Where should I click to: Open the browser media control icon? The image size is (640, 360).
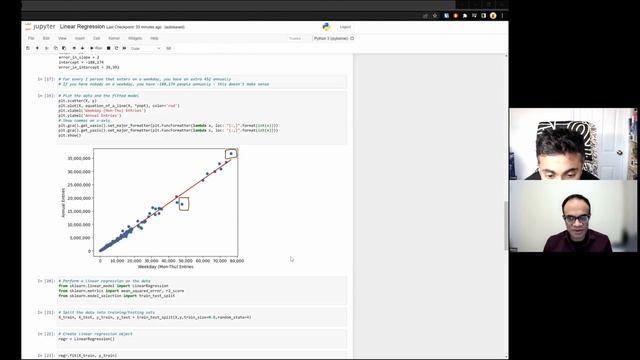474,16
